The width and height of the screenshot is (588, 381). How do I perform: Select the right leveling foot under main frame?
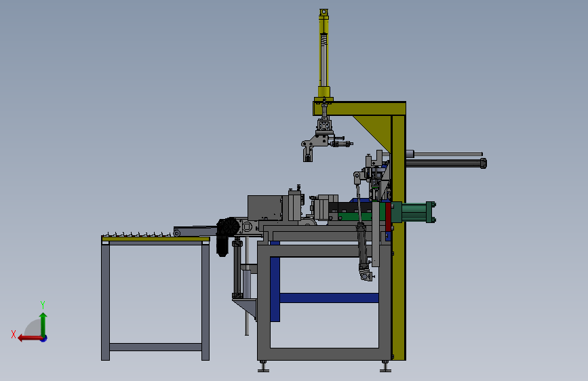point(385,366)
